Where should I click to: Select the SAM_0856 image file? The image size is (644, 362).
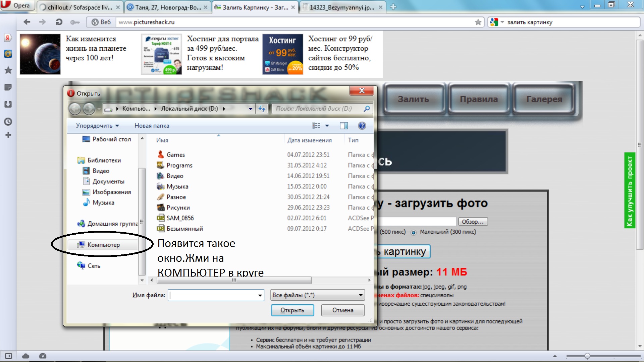pyautogui.click(x=175, y=218)
